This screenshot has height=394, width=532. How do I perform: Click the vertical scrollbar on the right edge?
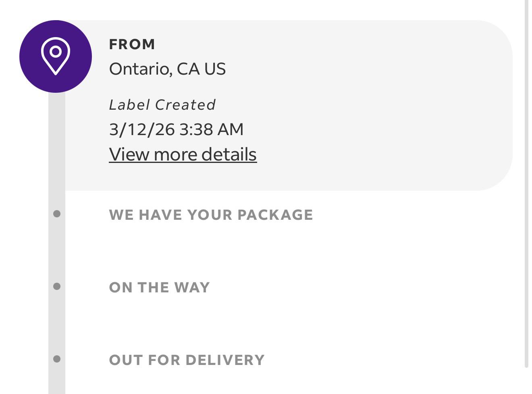(526, 181)
